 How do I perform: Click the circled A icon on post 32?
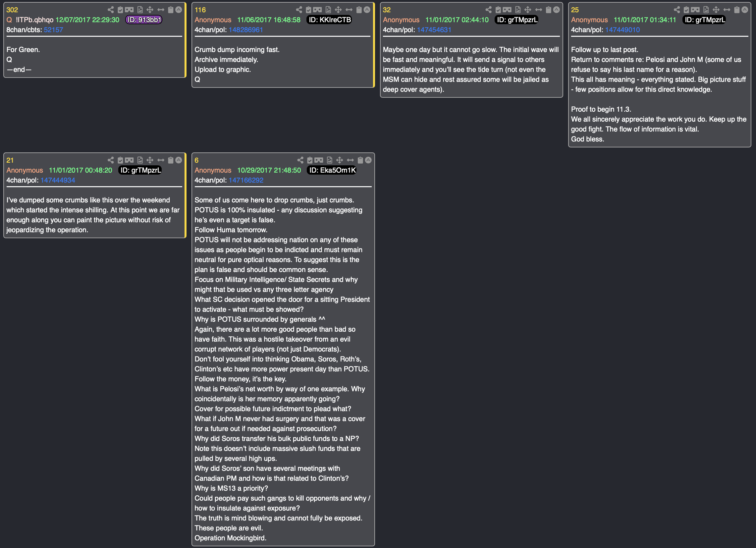click(557, 10)
